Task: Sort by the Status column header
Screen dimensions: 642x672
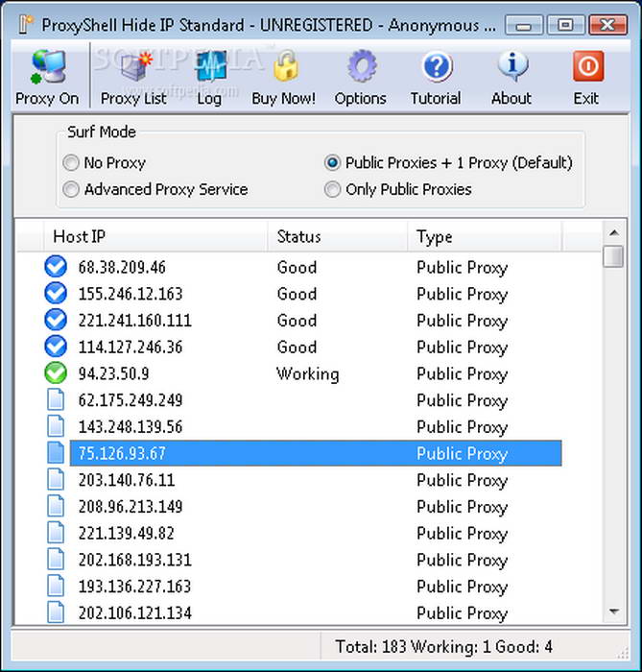Action: [x=338, y=236]
